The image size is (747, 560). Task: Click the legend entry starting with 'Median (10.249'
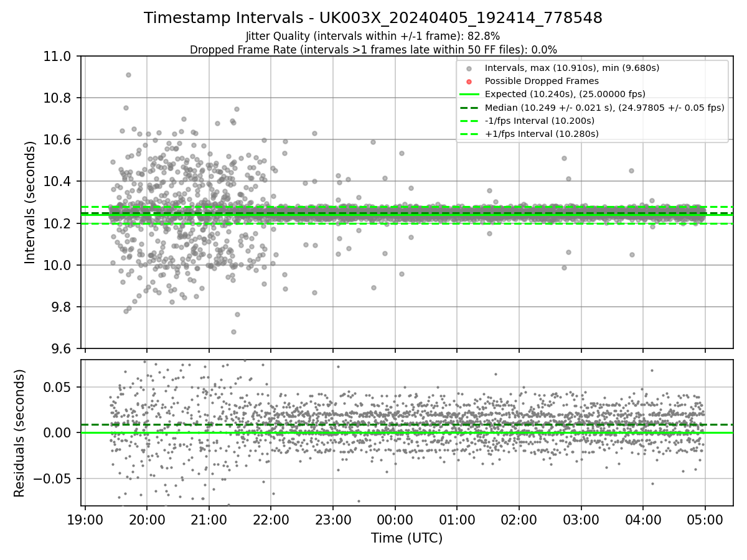click(604, 108)
